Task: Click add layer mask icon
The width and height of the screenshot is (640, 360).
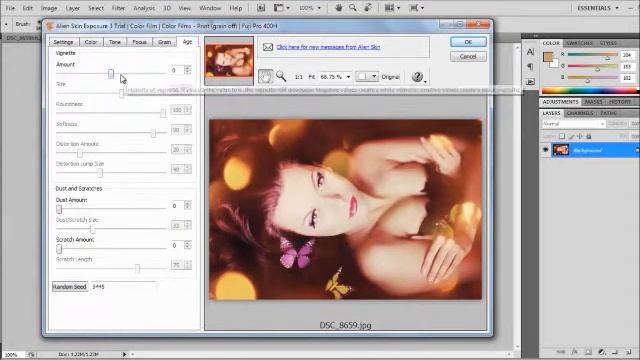Action: coord(588,351)
